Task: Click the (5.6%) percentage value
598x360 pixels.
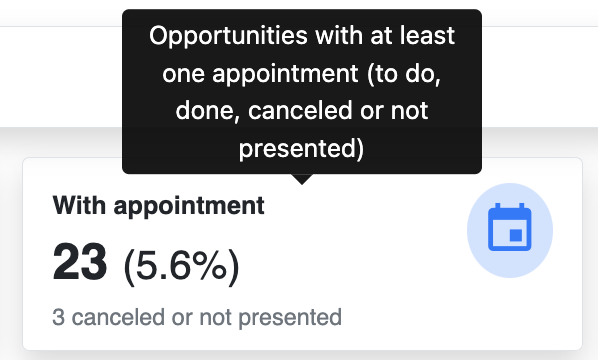Action: 182,266
